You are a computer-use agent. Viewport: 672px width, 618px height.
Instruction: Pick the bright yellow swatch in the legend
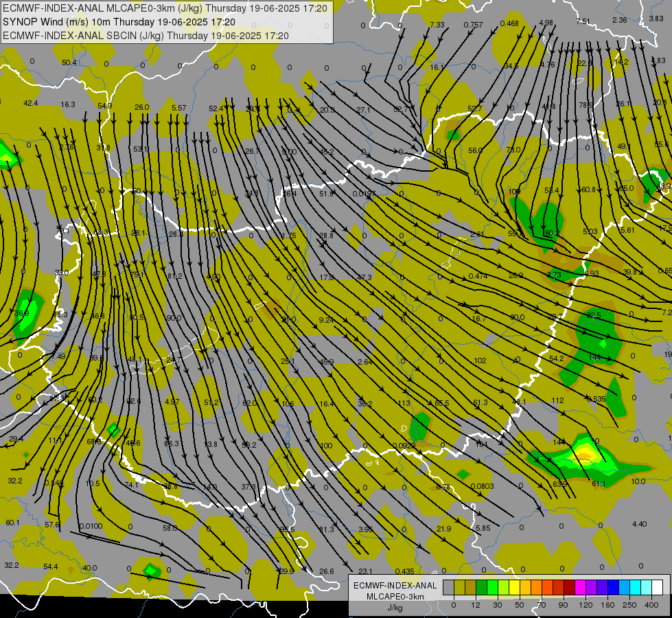(514, 588)
